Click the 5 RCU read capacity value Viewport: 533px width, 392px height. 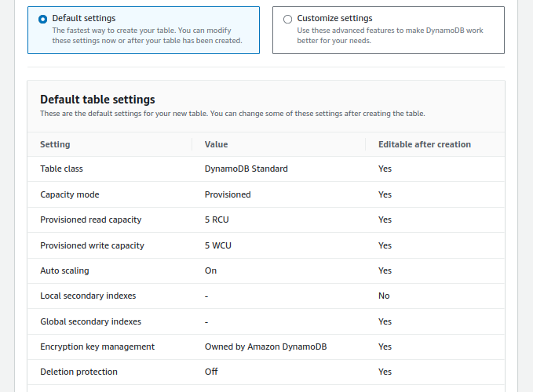click(217, 220)
